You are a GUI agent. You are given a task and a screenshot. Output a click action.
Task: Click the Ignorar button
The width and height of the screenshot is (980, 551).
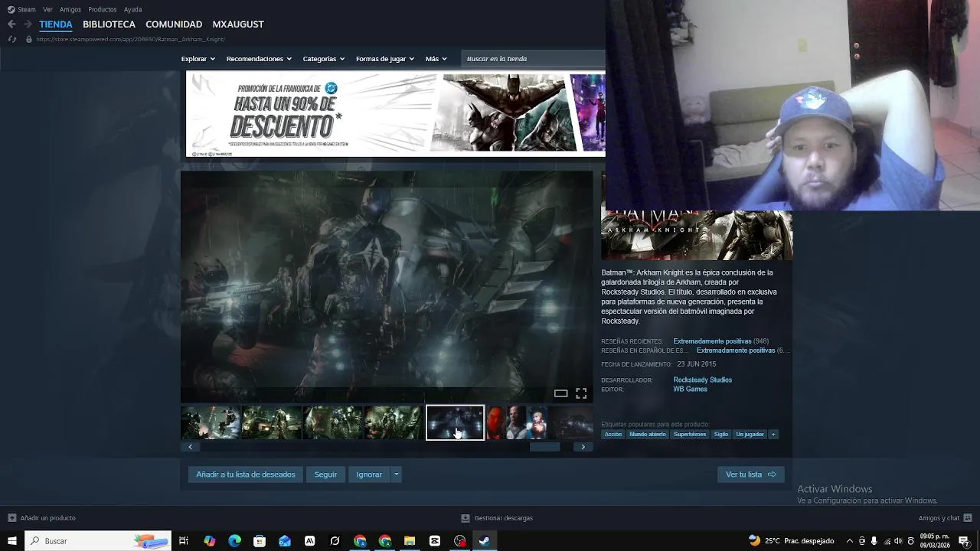tap(369, 474)
